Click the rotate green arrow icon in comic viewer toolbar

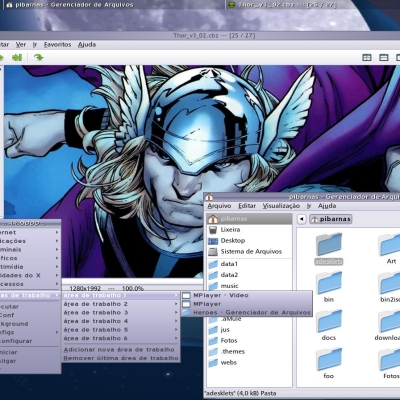pyautogui.click(x=39, y=57)
